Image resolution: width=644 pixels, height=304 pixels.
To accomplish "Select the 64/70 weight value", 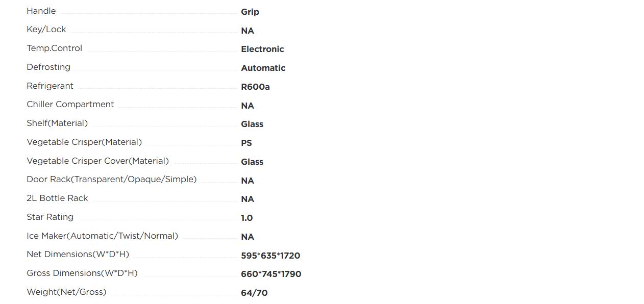I will 254,293.
